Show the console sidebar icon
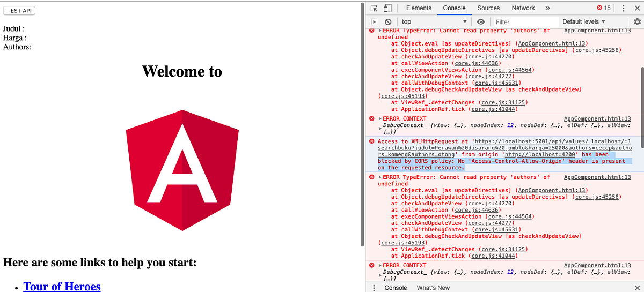The image size is (644, 292). pyautogui.click(x=374, y=22)
